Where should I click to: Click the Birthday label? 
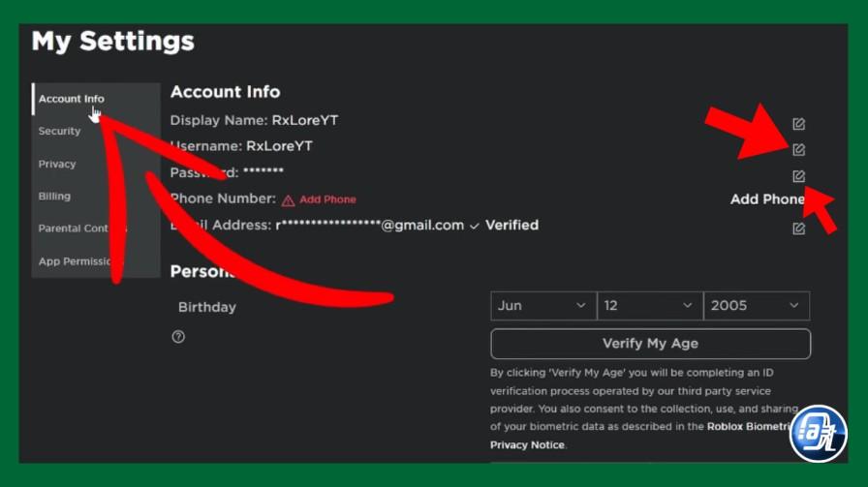point(207,307)
